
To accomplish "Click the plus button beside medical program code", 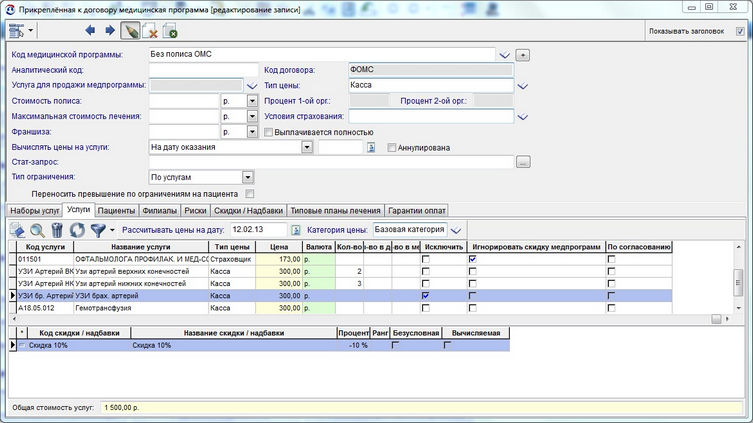I will pyautogui.click(x=522, y=55).
